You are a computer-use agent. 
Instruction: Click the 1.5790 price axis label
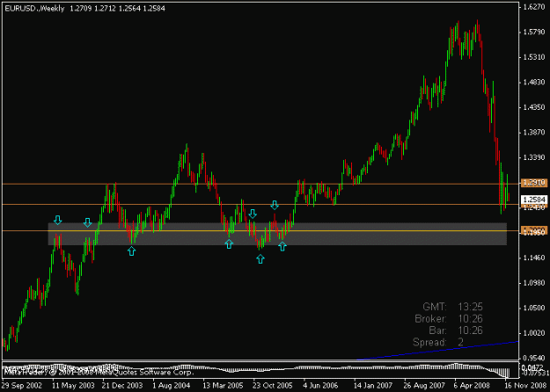coord(533,33)
